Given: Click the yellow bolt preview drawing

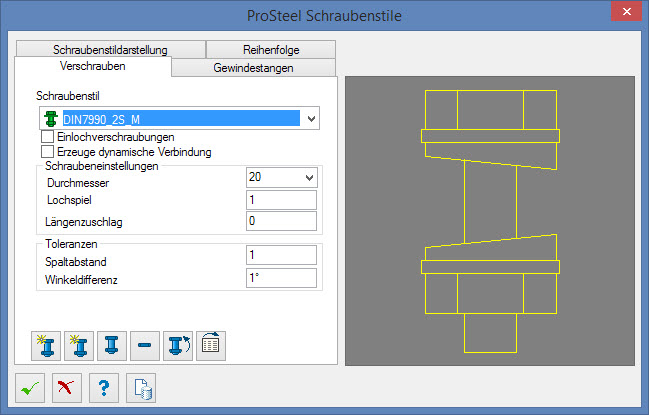Looking at the screenshot, I should (490, 221).
